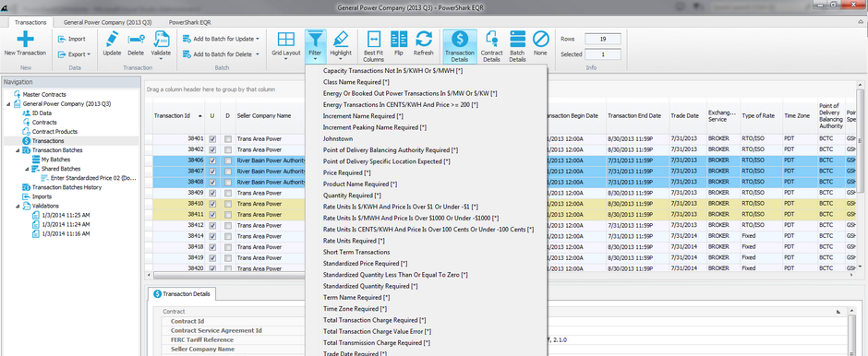Collapse General Power Company tree node
The height and width of the screenshot is (356, 868).
(7, 104)
